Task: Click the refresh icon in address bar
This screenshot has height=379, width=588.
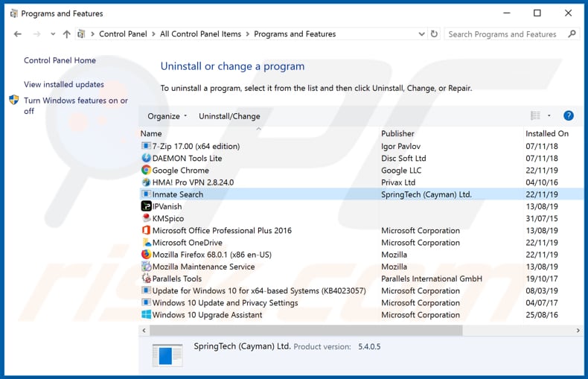Action: [434, 34]
